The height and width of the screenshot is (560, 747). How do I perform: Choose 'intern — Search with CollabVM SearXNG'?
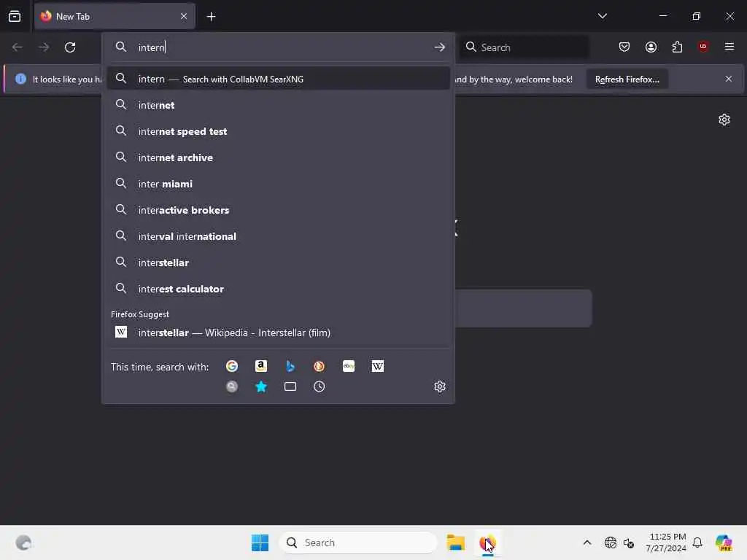point(278,79)
